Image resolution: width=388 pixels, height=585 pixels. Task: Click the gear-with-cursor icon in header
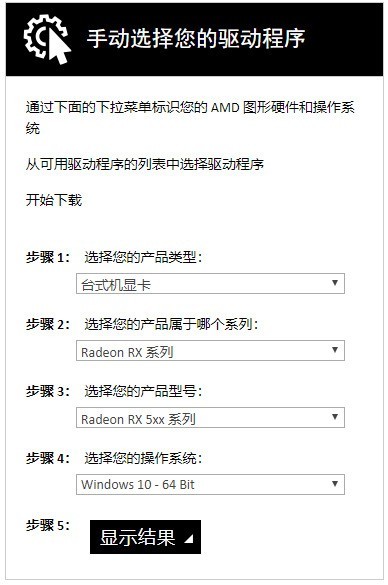click(47, 39)
